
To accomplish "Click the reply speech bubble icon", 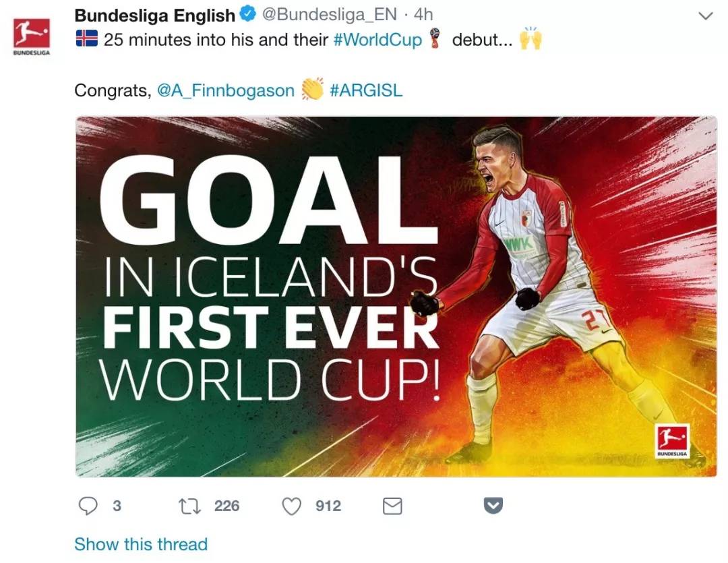I will (x=88, y=506).
